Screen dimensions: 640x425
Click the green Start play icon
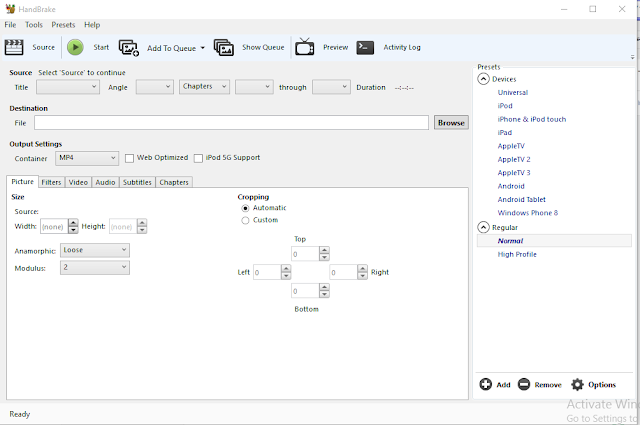click(75, 47)
